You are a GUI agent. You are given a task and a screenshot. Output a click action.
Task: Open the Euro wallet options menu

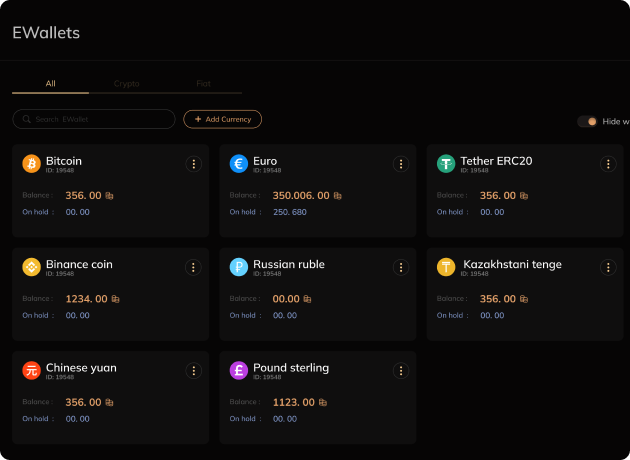tap(401, 164)
